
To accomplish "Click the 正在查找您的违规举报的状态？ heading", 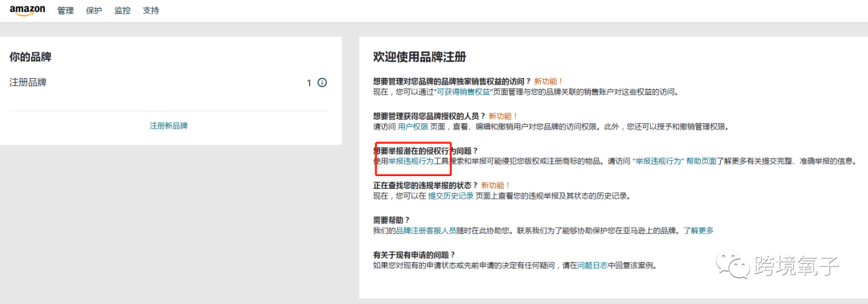I will point(425,186).
